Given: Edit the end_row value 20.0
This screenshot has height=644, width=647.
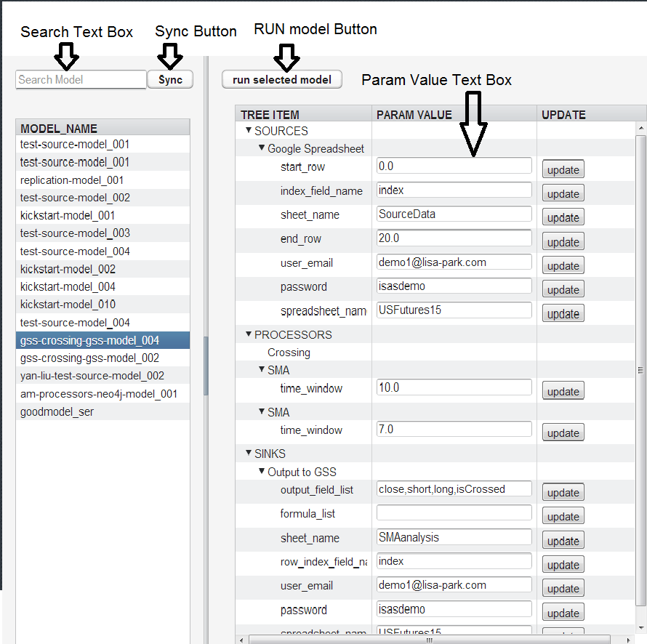Looking at the screenshot, I should click(454, 238).
